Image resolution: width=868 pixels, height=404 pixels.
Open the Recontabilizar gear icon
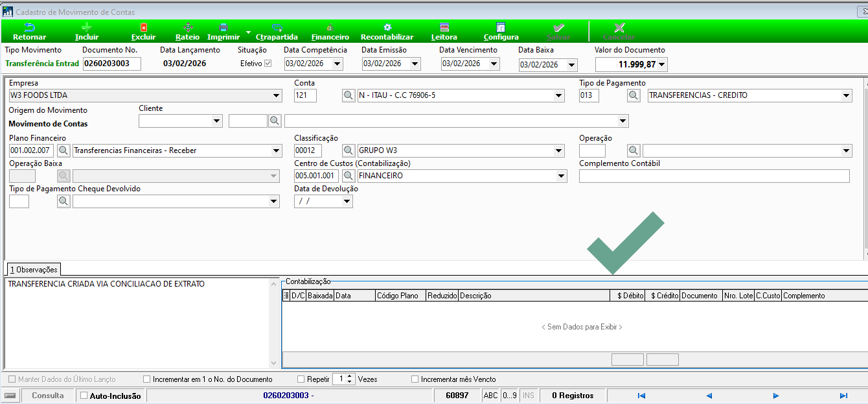(387, 27)
